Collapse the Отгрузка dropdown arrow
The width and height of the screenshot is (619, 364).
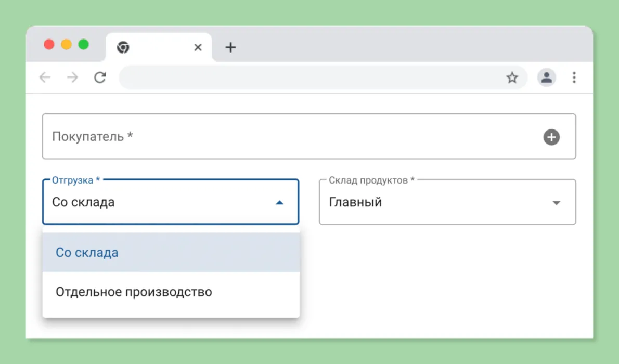279,202
